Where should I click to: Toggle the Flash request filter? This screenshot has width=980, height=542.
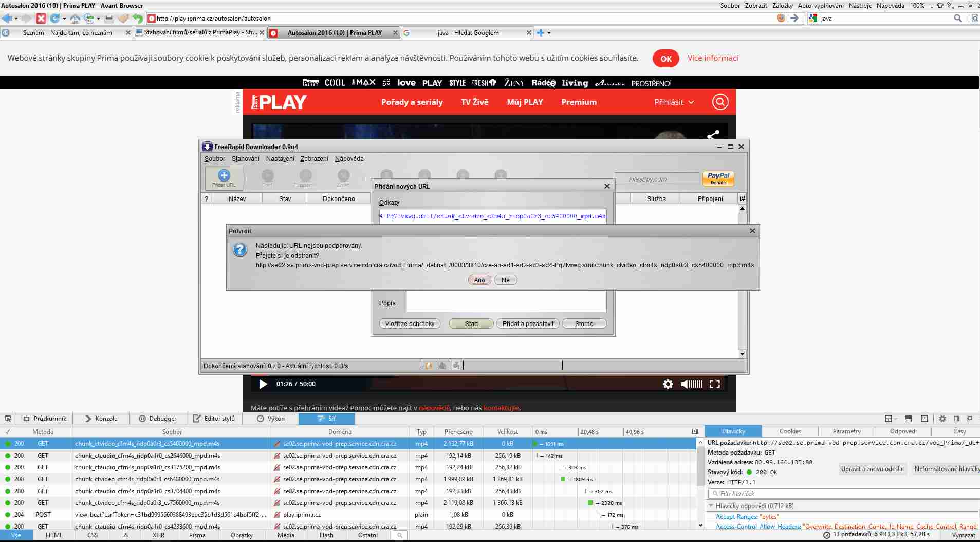coord(326,535)
